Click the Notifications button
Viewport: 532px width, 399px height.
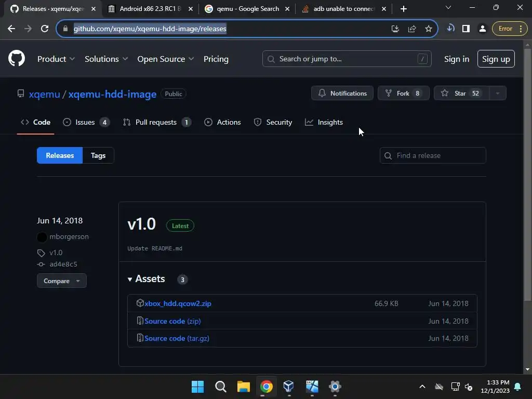tap(342, 94)
